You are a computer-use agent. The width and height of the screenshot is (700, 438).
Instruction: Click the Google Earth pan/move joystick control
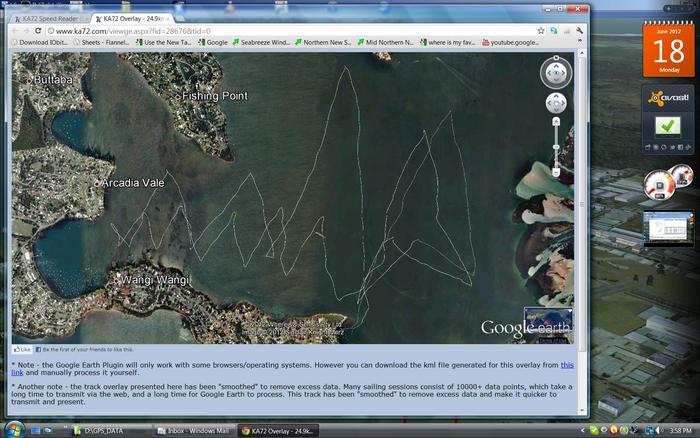556,103
